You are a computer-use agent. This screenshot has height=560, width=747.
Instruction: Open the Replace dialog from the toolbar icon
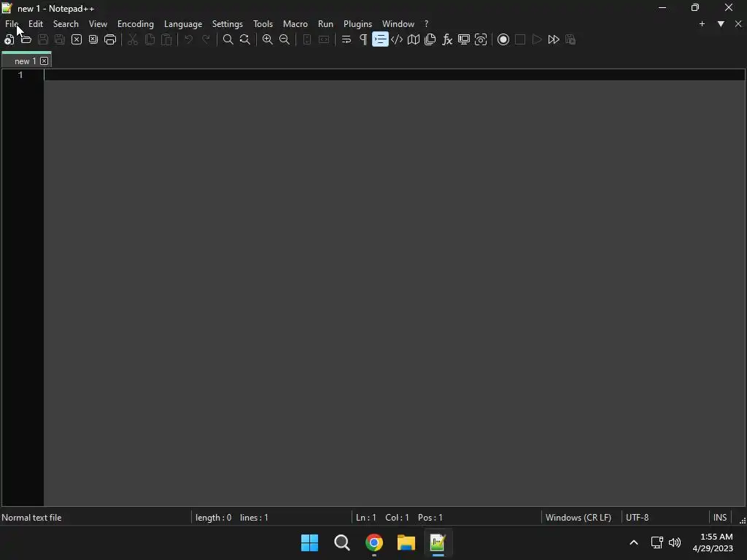(245, 39)
